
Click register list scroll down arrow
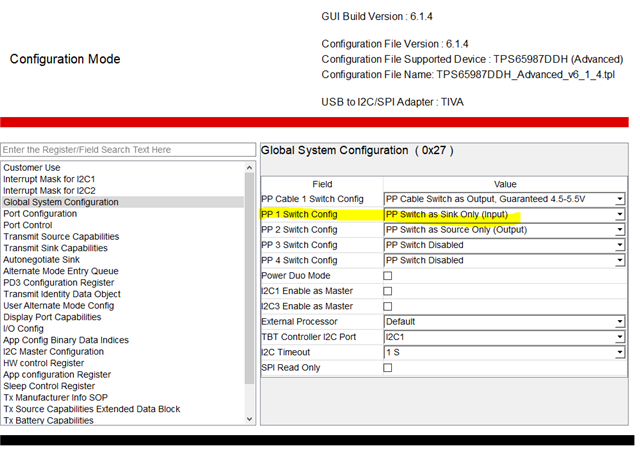tap(249, 419)
